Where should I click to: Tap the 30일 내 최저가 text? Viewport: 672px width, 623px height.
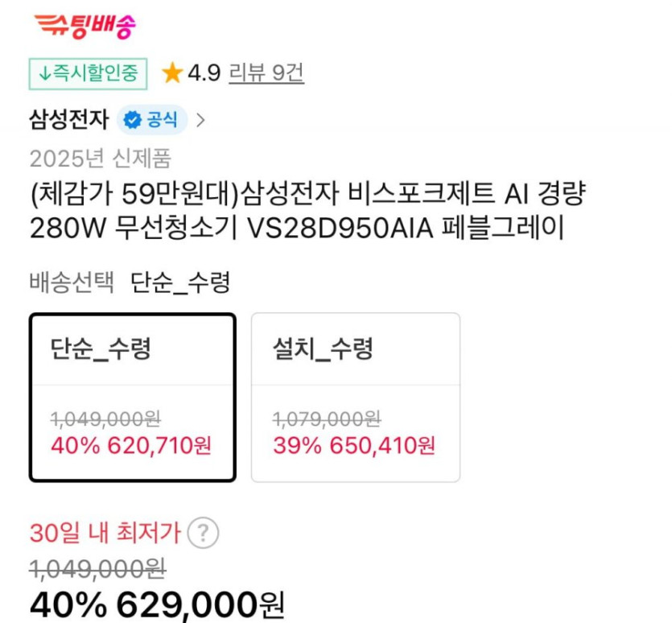(x=105, y=533)
